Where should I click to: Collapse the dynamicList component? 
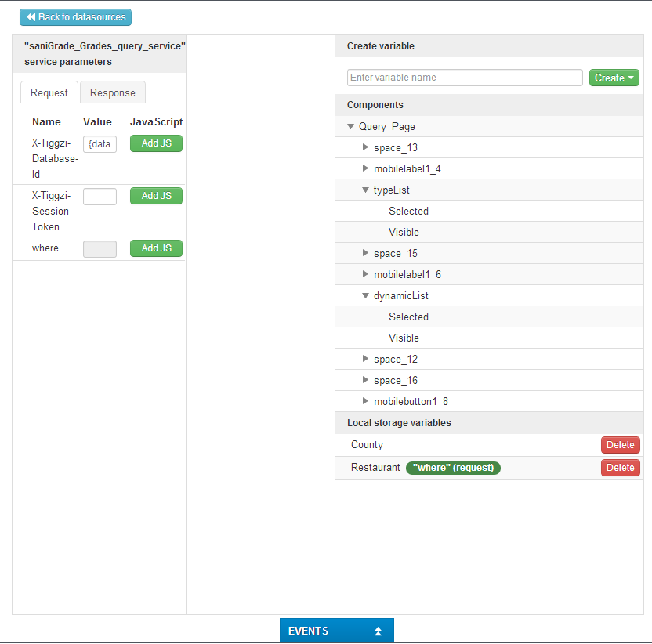coord(365,296)
